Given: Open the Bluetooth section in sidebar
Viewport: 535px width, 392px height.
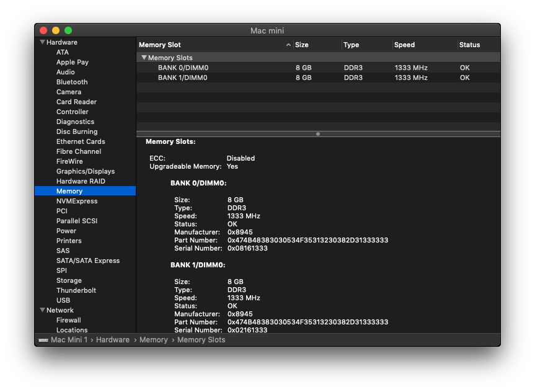Looking at the screenshot, I should coord(71,82).
